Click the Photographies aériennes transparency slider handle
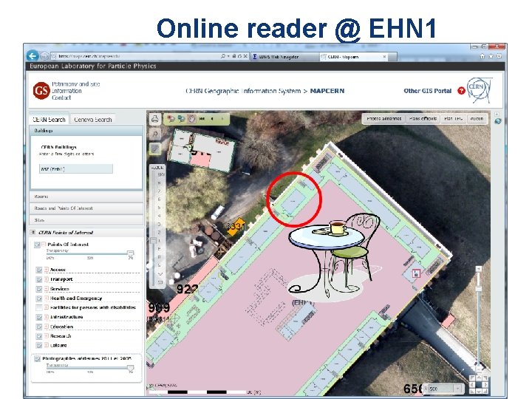The height and width of the screenshot is (399, 532). coord(130,368)
